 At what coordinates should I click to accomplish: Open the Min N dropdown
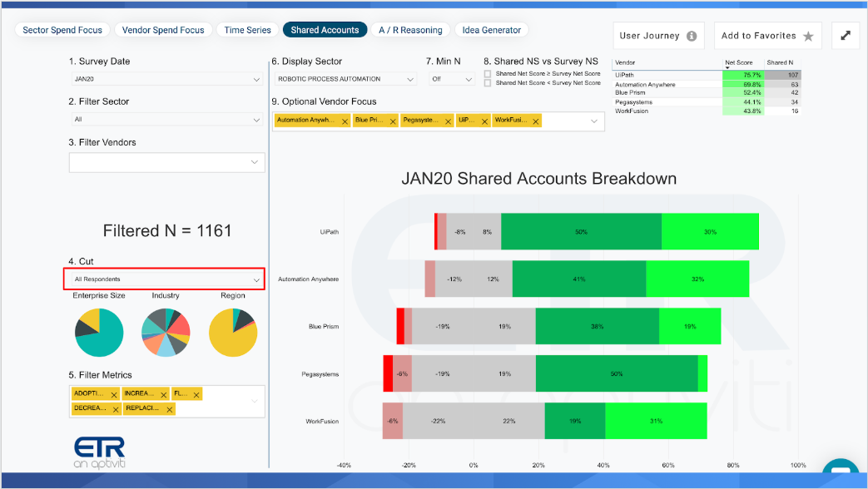(452, 79)
